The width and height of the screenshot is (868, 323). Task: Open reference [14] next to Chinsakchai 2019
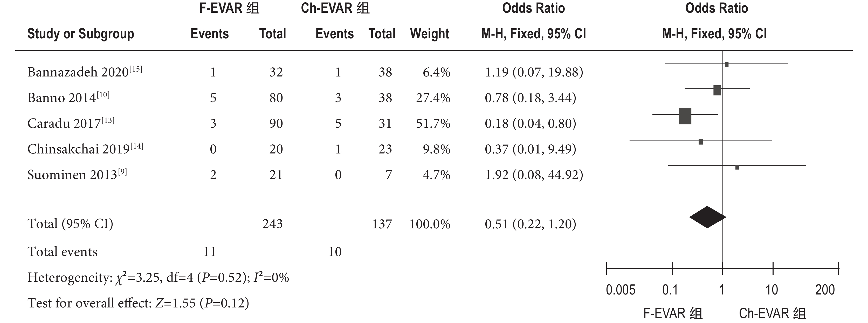tap(137, 146)
